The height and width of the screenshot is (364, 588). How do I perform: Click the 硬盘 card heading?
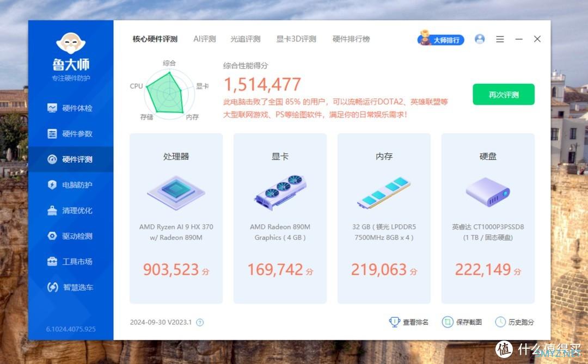(488, 156)
